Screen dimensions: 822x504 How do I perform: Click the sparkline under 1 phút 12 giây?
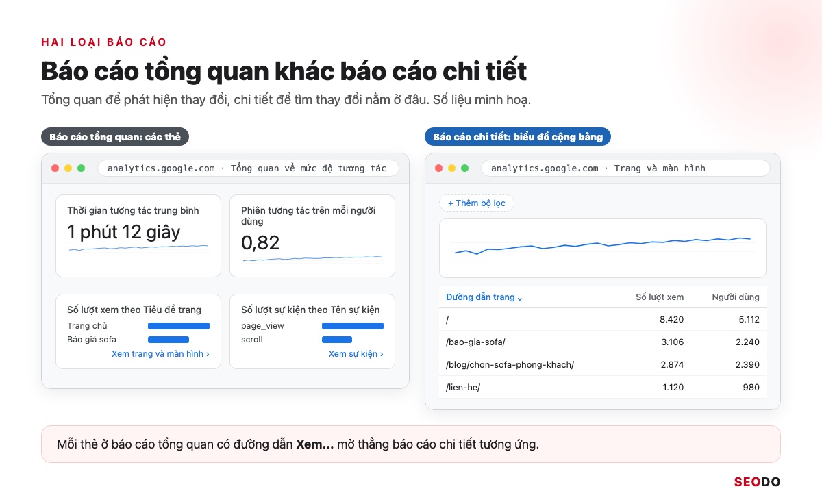pyautogui.click(x=138, y=248)
